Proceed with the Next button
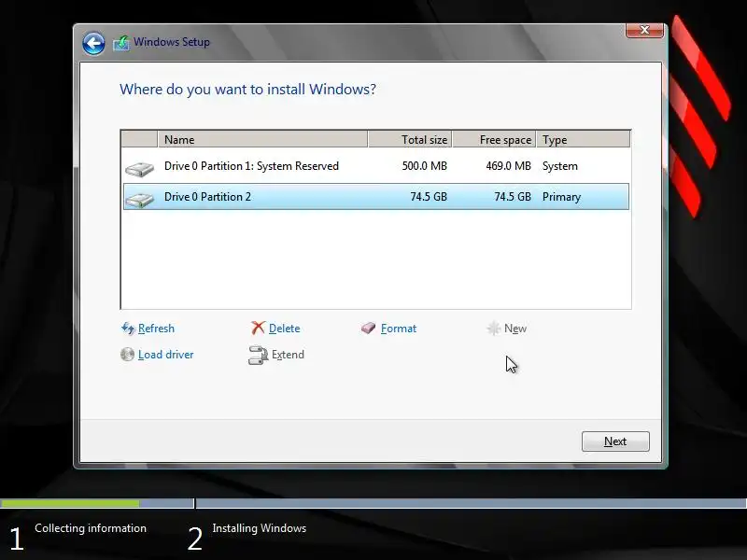747x560 pixels. pos(615,441)
